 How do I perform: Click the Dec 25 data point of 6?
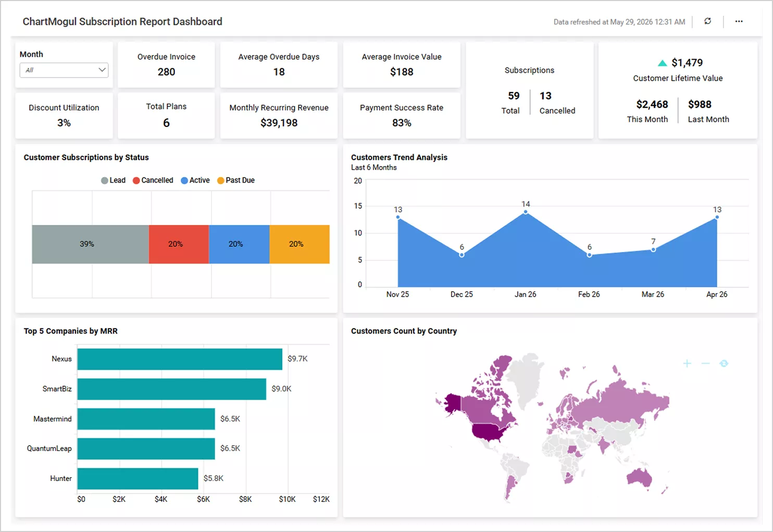click(462, 255)
